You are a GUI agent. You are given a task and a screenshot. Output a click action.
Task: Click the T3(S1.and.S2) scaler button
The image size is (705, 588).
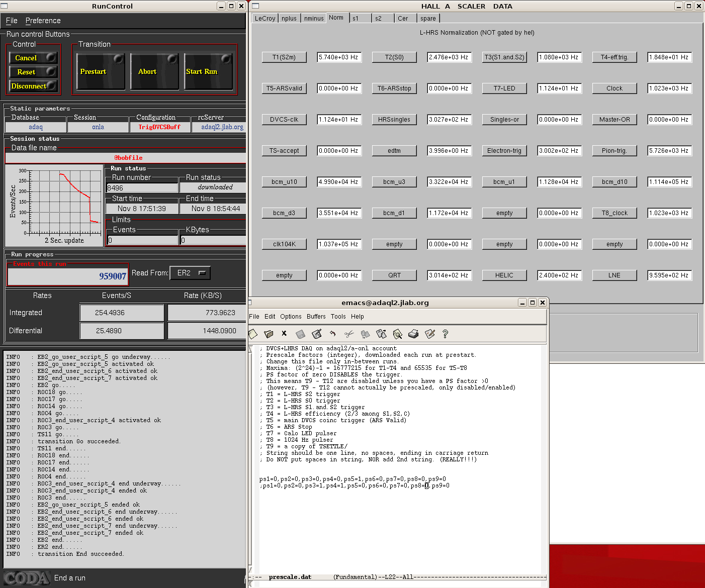tap(504, 57)
